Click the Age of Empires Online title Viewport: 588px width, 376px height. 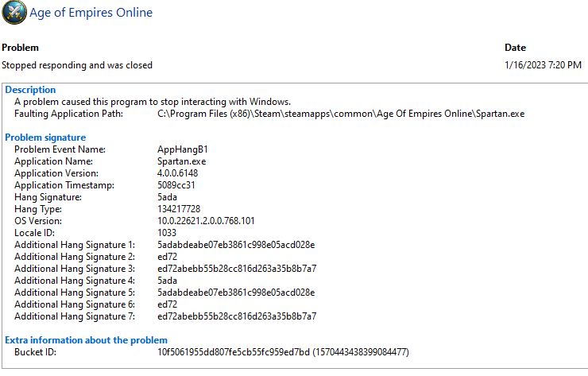tap(91, 13)
